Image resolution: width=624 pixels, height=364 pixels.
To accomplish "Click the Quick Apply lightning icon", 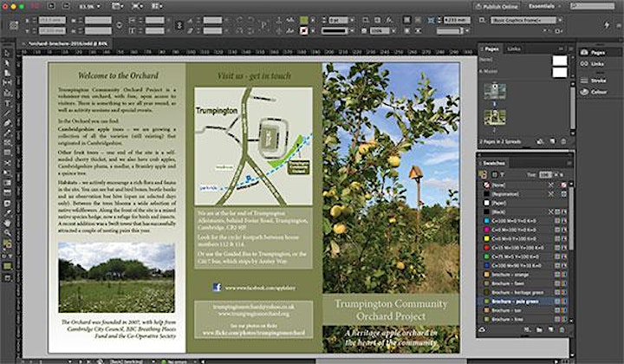I will coord(607,24).
